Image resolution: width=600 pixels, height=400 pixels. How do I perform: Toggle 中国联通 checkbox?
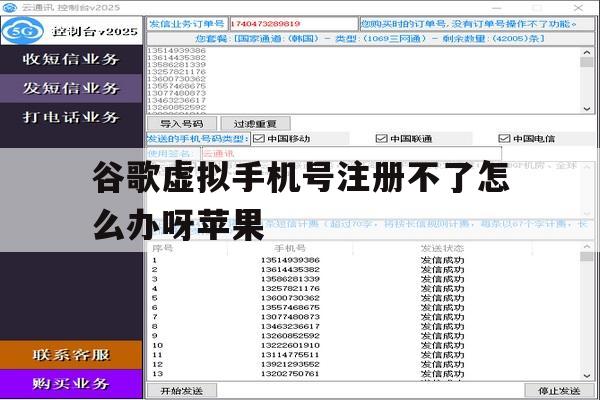tap(382, 139)
